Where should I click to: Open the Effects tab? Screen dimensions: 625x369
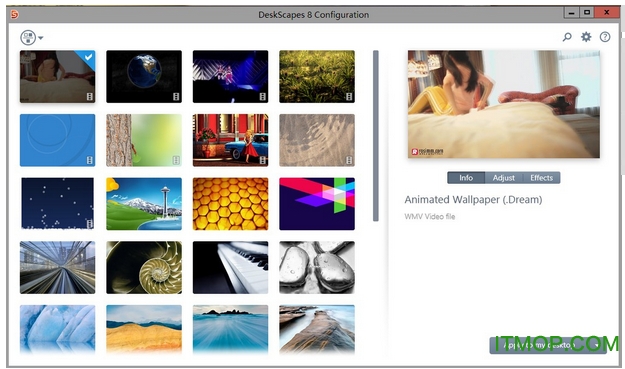(541, 178)
